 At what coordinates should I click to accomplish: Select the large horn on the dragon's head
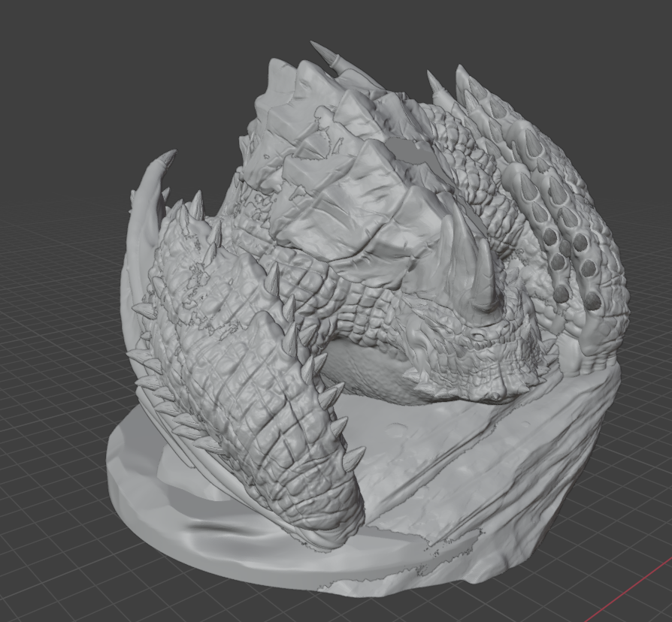pyautogui.click(x=483, y=279)
